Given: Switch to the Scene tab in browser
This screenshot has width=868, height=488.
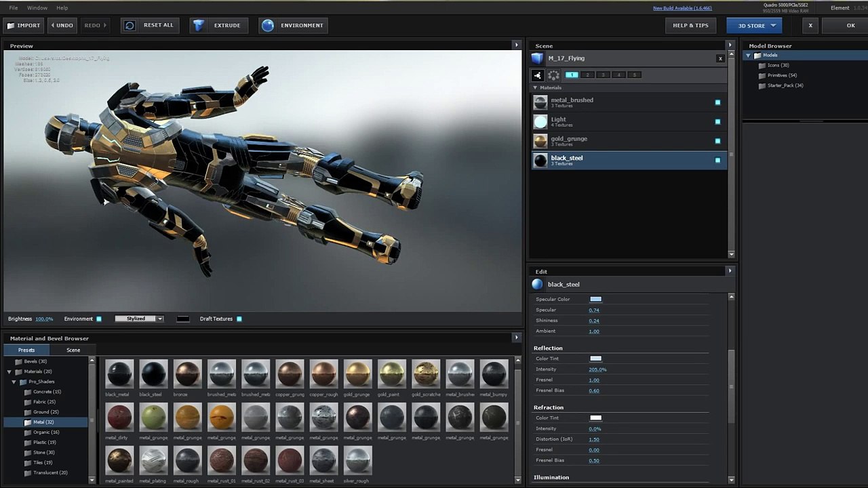Looking at the screenshot, I should click(x=73, y=350).
